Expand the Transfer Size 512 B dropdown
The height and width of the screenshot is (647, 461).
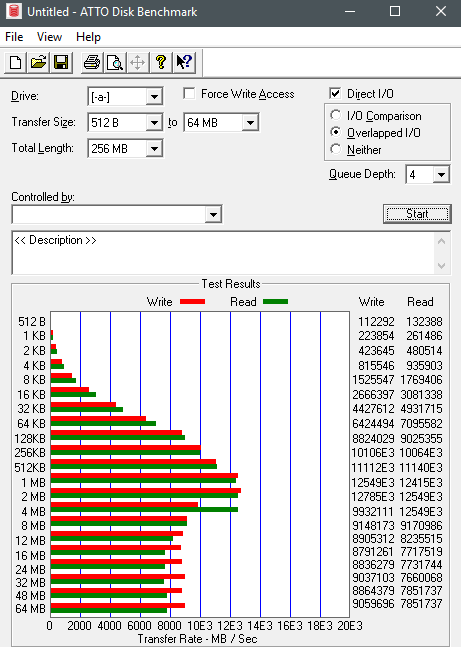click(154, 123)
